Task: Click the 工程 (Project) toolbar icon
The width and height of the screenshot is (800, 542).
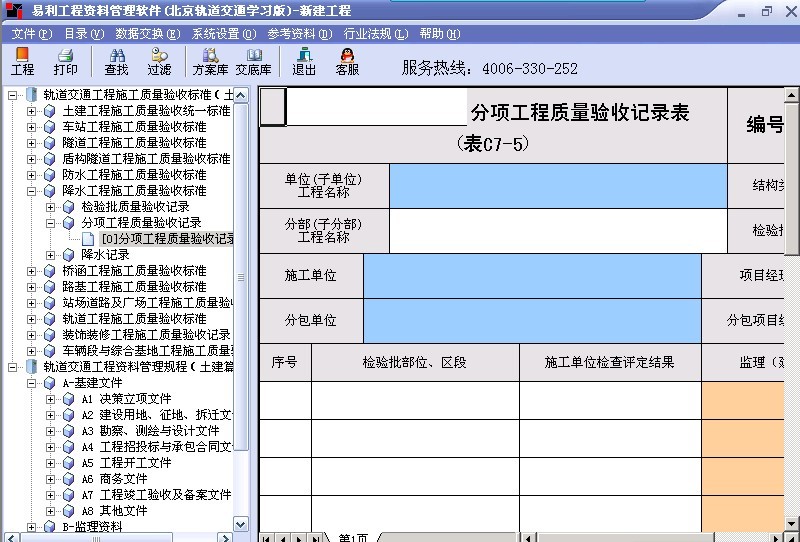Action: pyautogui.click(x=22, y=61)
